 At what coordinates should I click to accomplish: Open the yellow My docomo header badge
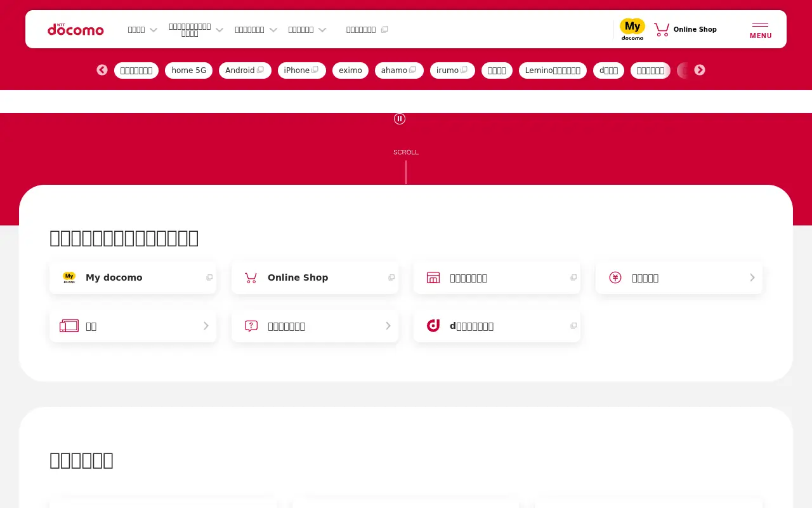click(632, 29)
